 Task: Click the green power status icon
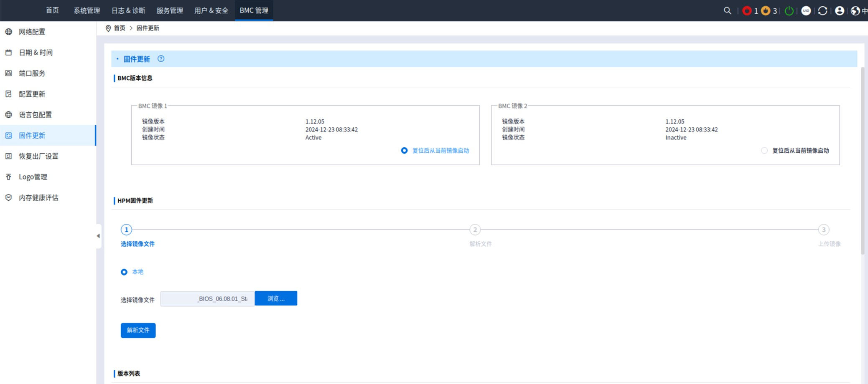coord(789,11)
